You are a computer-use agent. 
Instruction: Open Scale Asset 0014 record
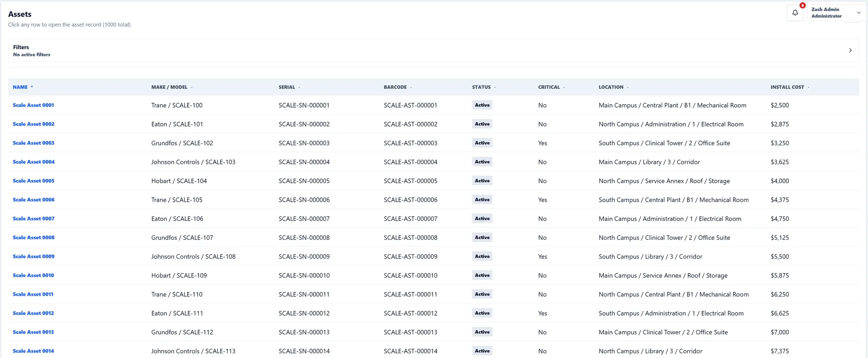click(33, 351)
